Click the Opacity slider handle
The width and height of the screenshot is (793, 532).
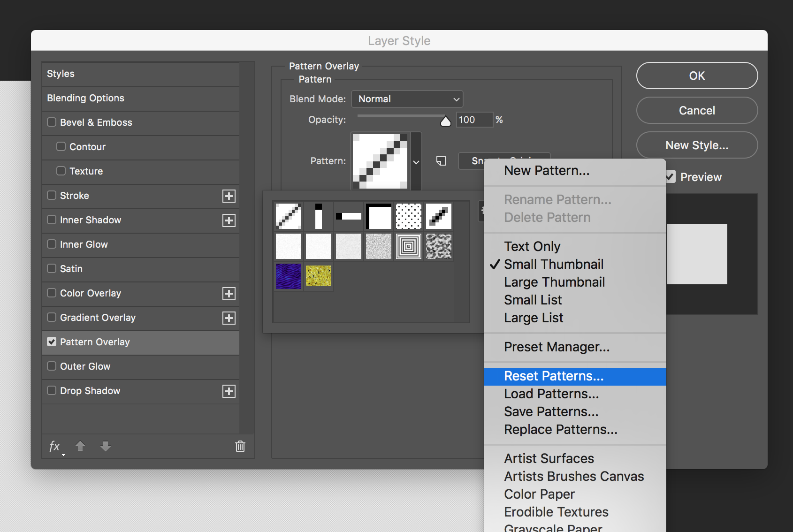pyautogui.click(x=445, y=122)
